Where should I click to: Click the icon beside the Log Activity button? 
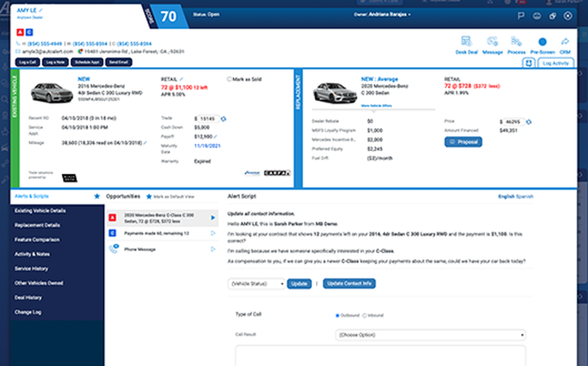(529, 63)
